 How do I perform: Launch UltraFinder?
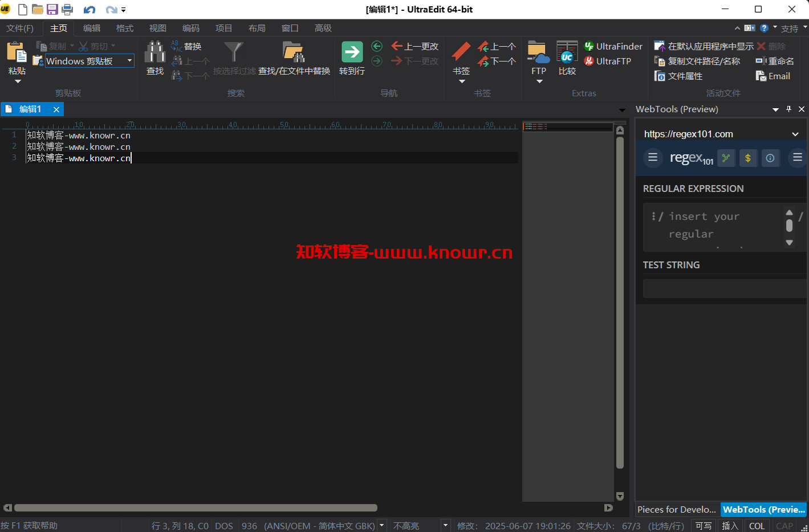tap(613, 46)
